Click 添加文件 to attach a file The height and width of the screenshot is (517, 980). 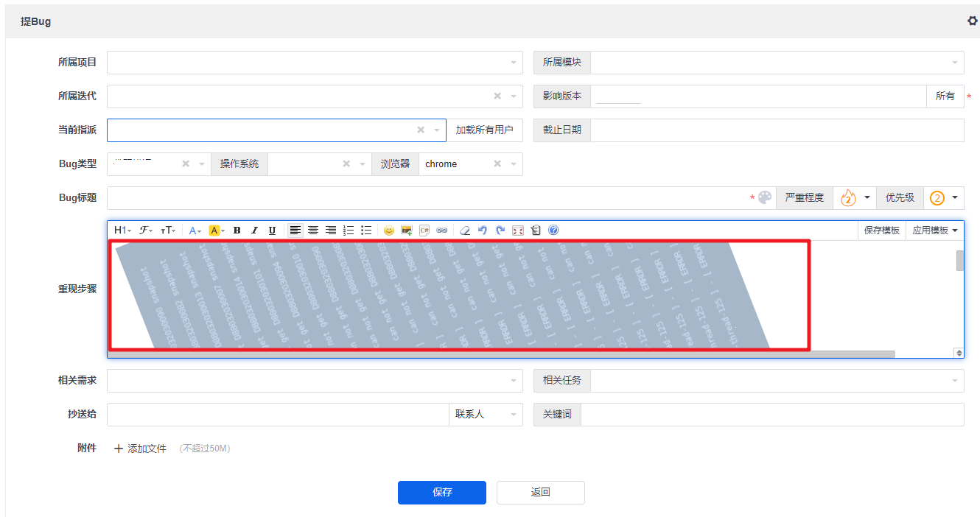coord(140,449)
